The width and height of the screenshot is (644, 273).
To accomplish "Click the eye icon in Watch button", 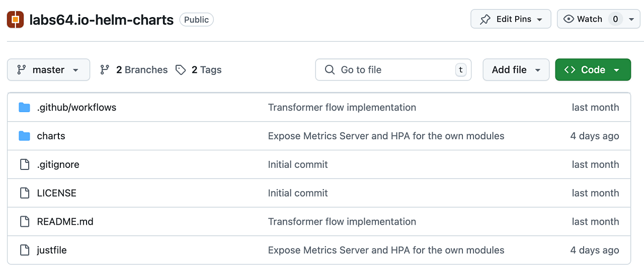I will (x=569, y=19).
